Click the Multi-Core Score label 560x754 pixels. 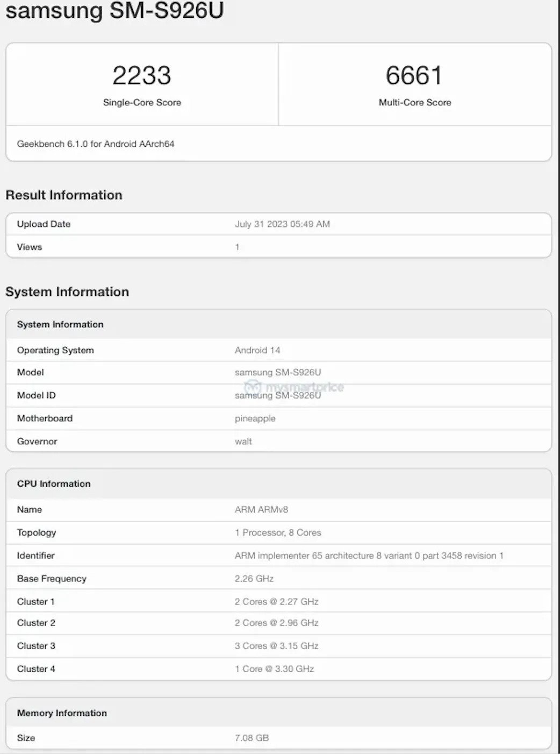coord(414,102)
